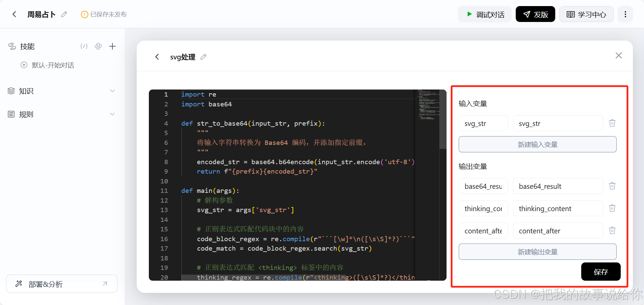Click the content_after output name field

click(483, 231)
